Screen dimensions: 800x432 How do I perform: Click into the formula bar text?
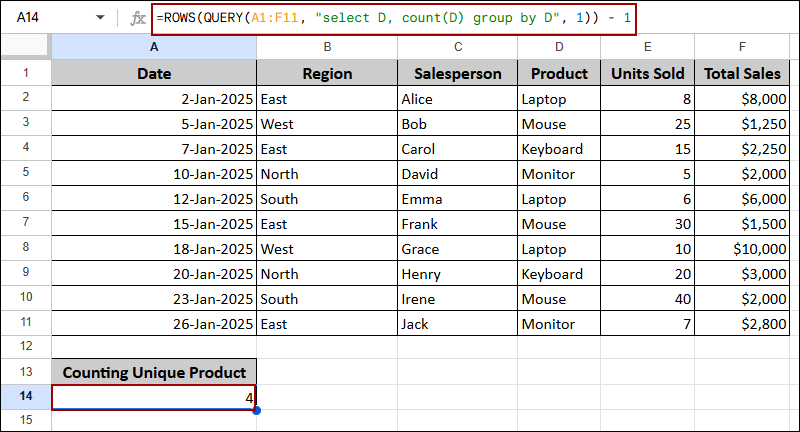tap(393, 18)
